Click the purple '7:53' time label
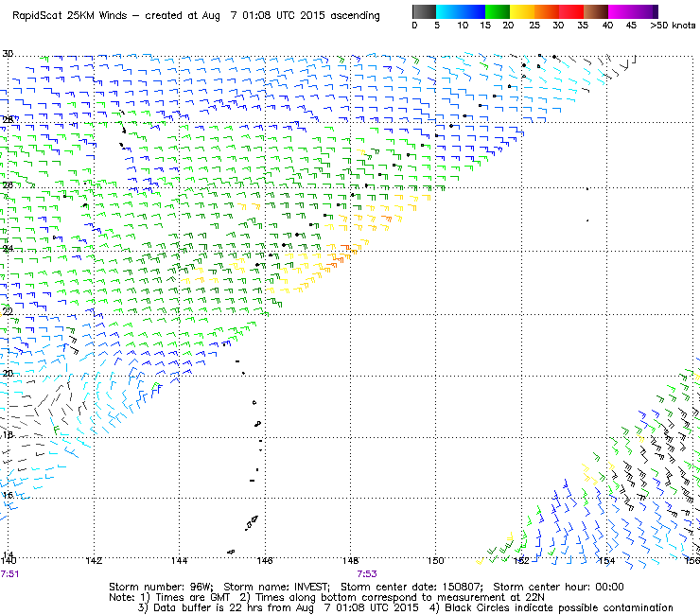 coord(367,574)
